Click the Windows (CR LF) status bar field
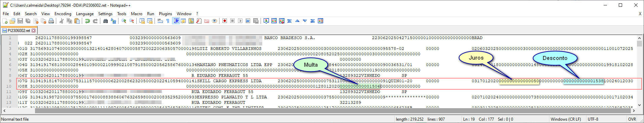 pyautogui.click(x=566, y=119)
